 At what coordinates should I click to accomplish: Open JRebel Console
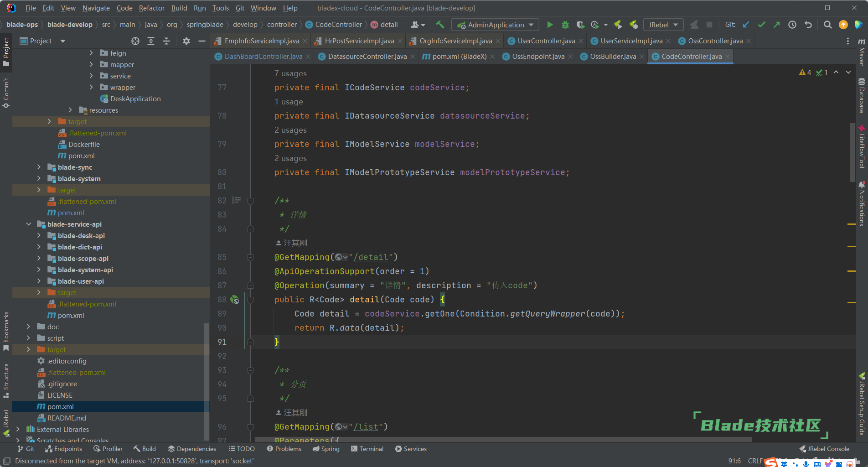[x=824, y=449]
